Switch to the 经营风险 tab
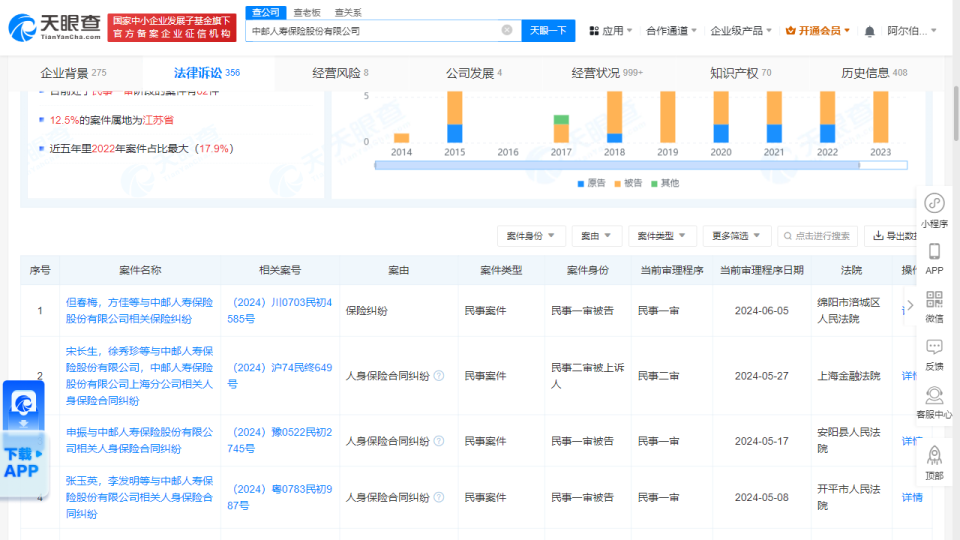960x540 pixels. coord(340,73)
